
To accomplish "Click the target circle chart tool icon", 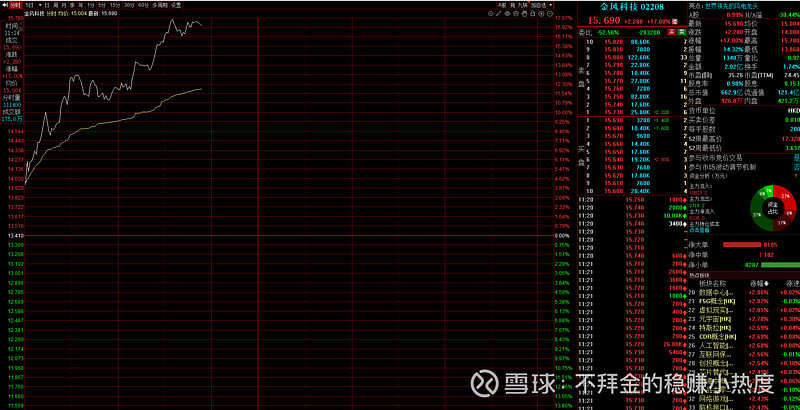I will point(490,14).
